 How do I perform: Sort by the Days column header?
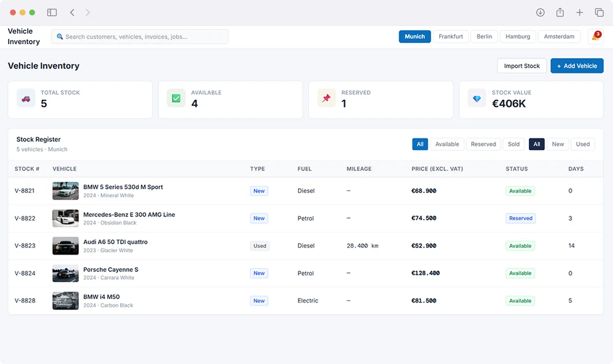coord(576,169)
